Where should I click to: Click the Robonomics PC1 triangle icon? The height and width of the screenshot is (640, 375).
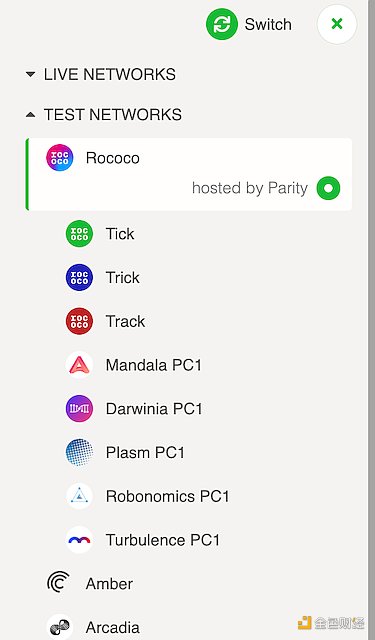pyautogui.click(x=79, y=496)
